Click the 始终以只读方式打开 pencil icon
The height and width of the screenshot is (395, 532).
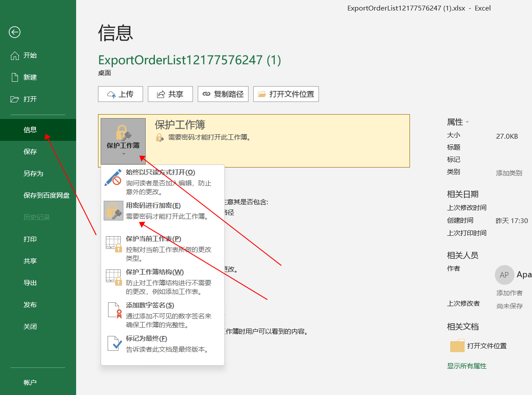tap(113, 178)
